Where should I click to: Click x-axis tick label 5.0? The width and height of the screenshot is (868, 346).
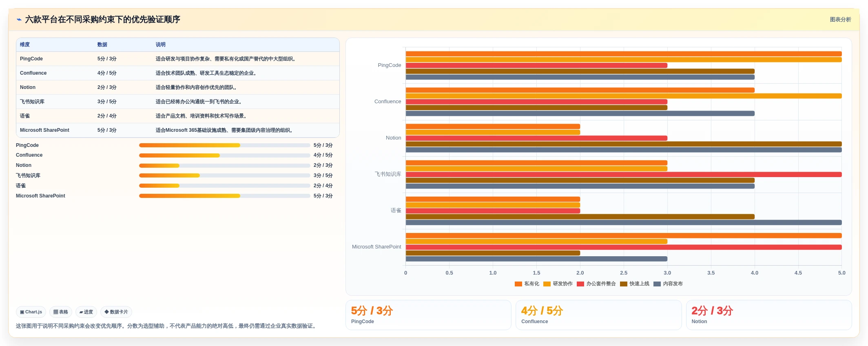pos(842,273)
